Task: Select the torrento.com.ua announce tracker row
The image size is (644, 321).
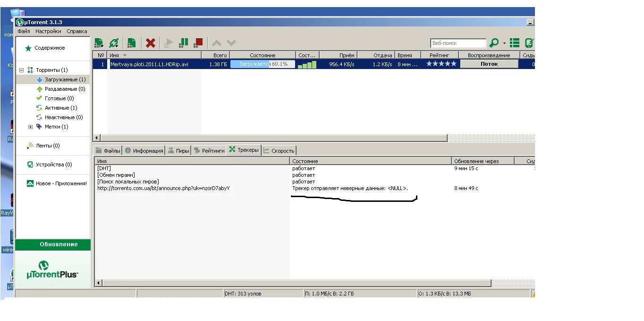Action: pyautogui.click(x=314, y=188)
